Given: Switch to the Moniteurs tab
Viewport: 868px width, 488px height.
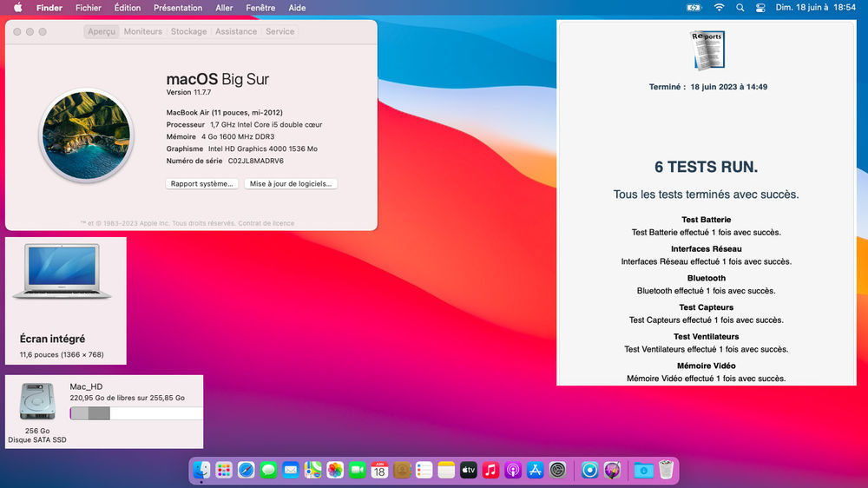Looking at the screenshot, I should click(x=142, y=31).
